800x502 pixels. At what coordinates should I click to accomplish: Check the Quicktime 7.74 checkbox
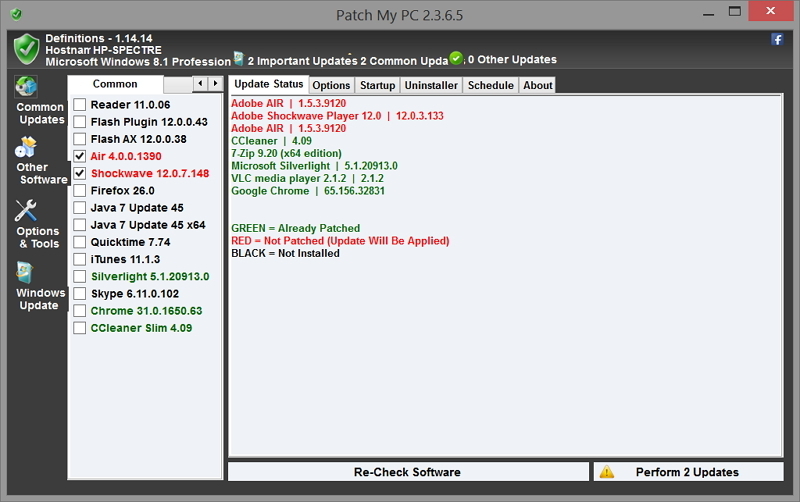[80, 242]
